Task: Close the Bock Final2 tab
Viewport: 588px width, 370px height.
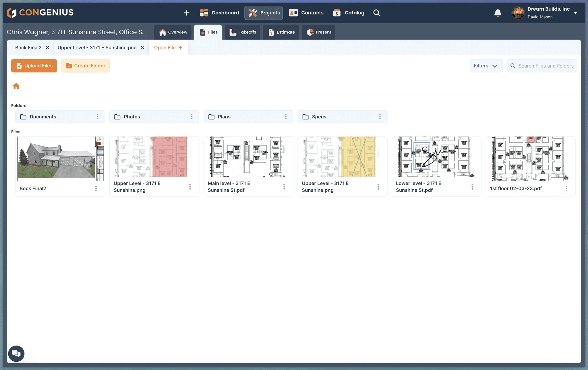Action: (x=47, y=48)
